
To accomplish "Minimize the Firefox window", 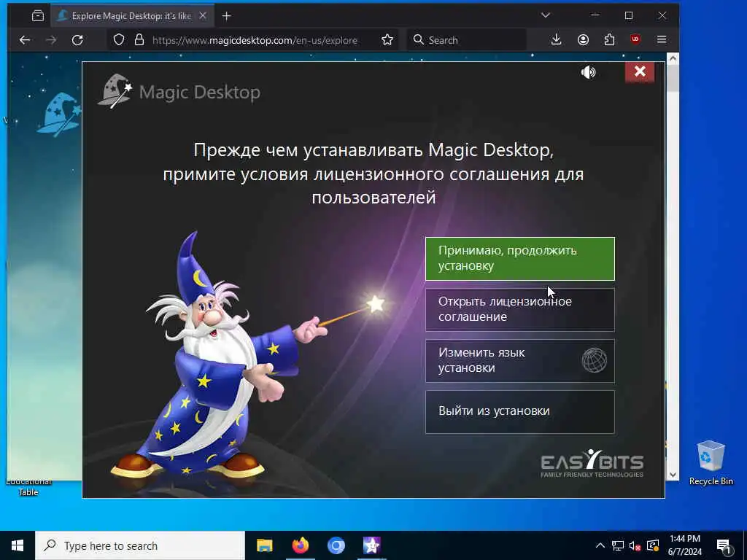I will 595,15.
